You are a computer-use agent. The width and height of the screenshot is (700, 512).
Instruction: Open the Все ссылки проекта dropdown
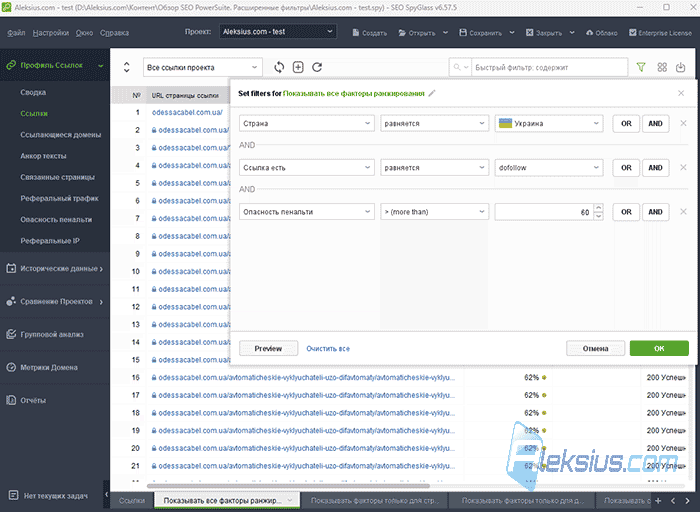pyautogui.click(x=203, y=67)
